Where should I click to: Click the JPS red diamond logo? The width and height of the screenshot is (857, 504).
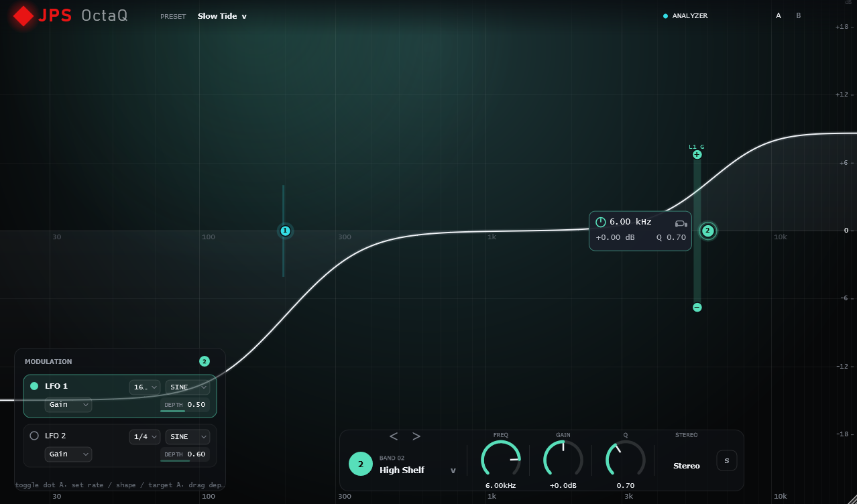[23, 16]
